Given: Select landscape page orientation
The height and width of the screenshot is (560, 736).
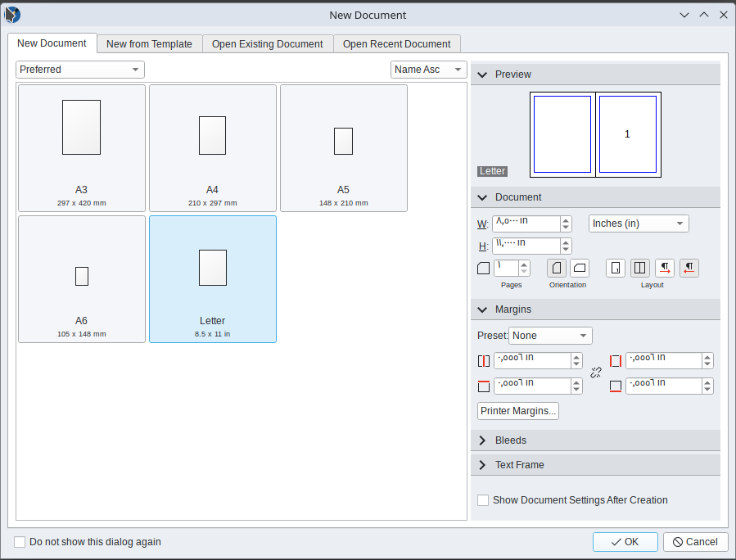Looking at the screenshot, I should (580, 269).
